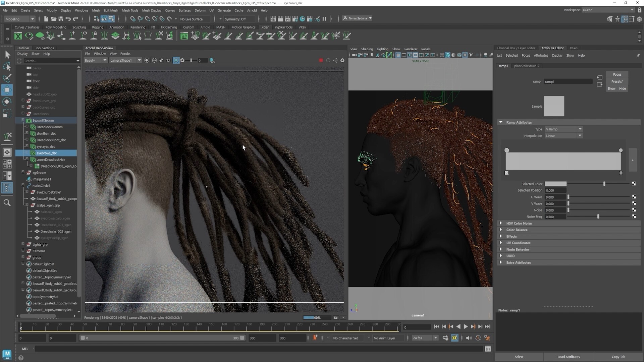The image size is (644, 362).
Task: Click the Load Attributes button
Action: coord(569,357)
